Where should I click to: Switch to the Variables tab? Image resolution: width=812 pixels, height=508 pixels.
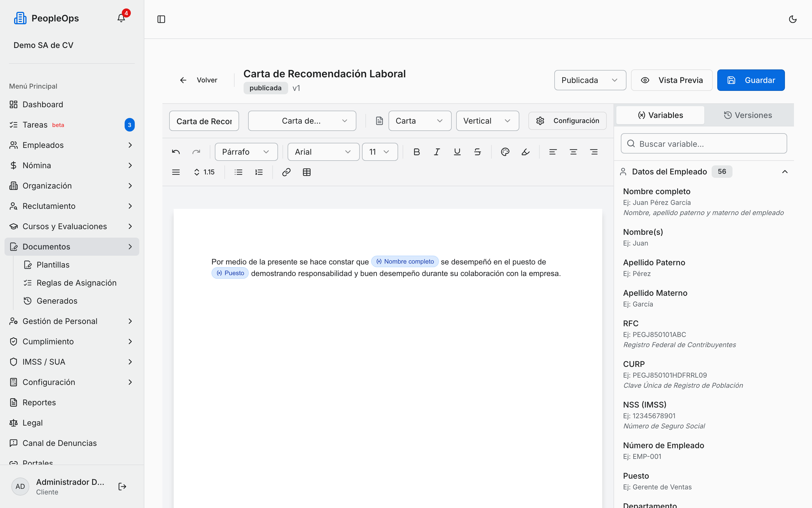tap(660, 115)
